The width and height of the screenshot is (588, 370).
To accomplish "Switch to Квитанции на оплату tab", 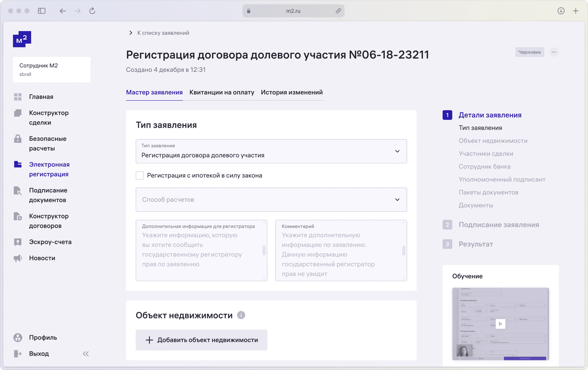I will 222,92.
